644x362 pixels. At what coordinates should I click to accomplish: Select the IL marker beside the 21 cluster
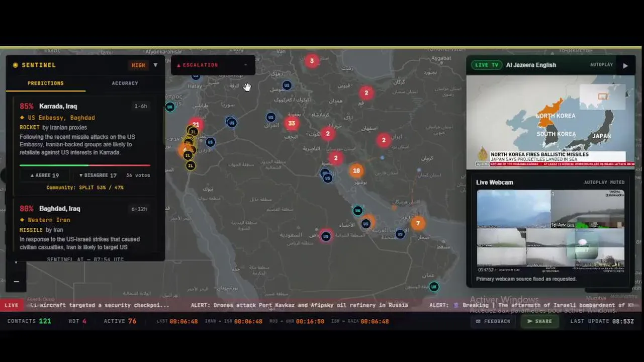(x=193, y=132)
